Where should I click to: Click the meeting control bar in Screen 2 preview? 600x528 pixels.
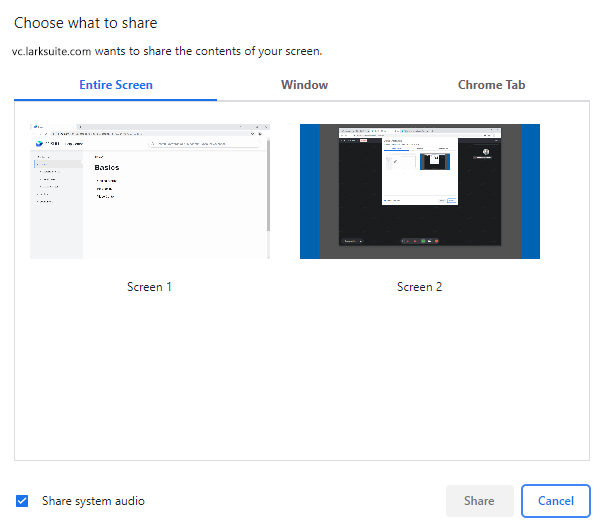(419, 241)
